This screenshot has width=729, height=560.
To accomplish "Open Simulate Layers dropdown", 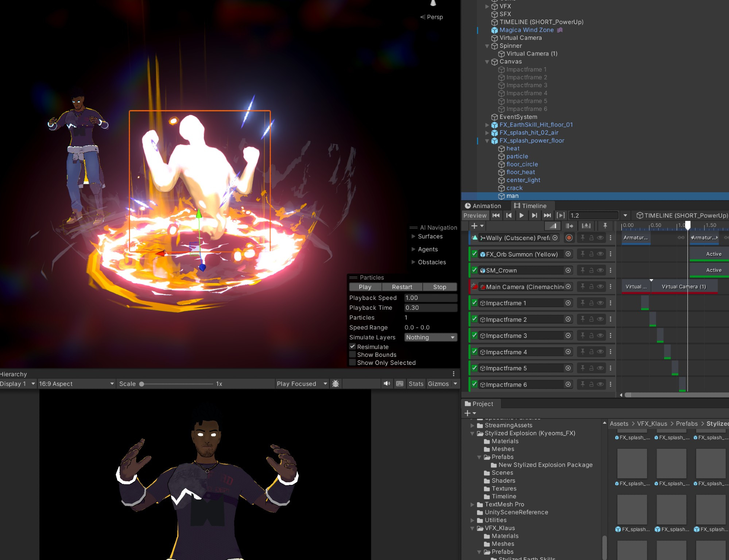I will (431, 337).
